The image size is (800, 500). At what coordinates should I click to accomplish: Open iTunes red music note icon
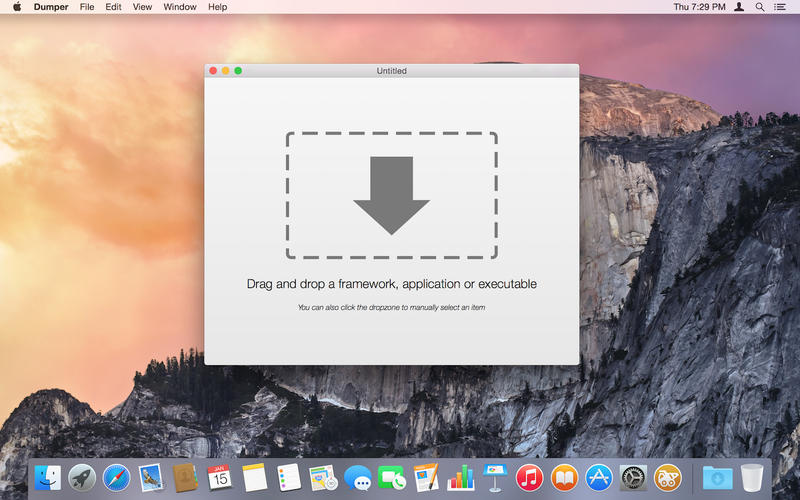click(530, 478)
